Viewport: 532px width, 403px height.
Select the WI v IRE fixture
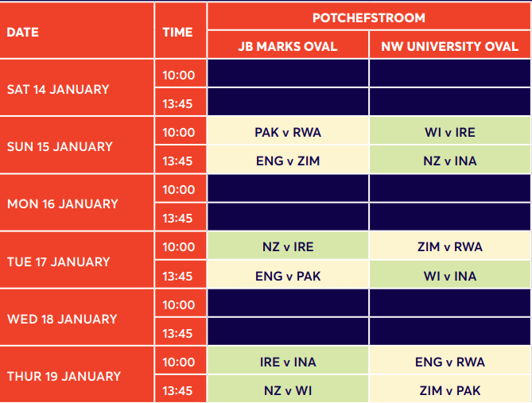click(x=450, y=130)
